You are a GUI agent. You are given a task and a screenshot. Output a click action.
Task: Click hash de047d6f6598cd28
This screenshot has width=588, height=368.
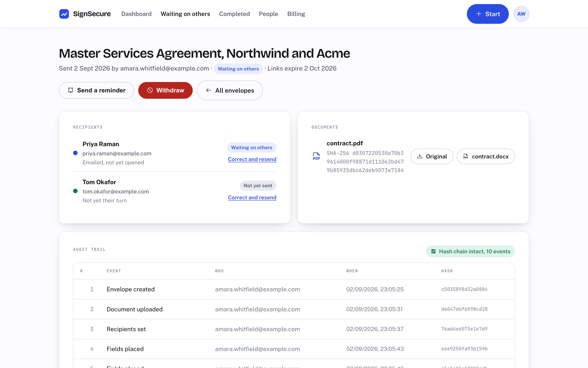464,309
